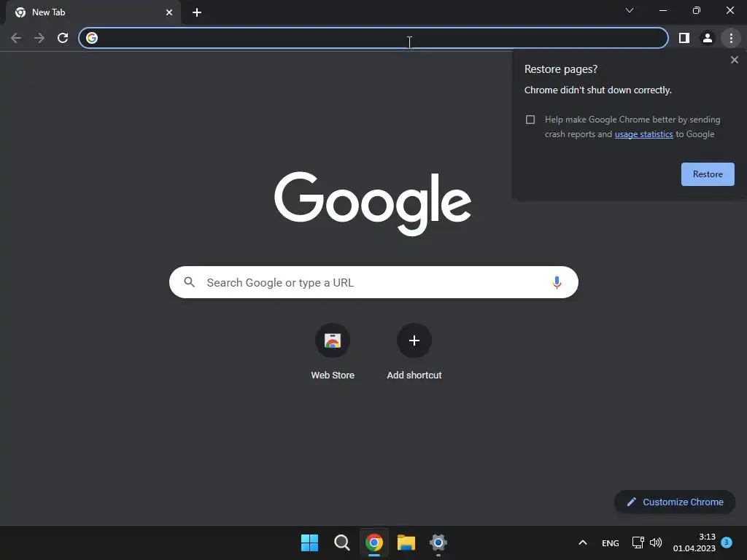Open the profile avatar menu
Image resolution: width=747 pixels, height=560 pixels.
pyautogui.click(x=707, y=38)
